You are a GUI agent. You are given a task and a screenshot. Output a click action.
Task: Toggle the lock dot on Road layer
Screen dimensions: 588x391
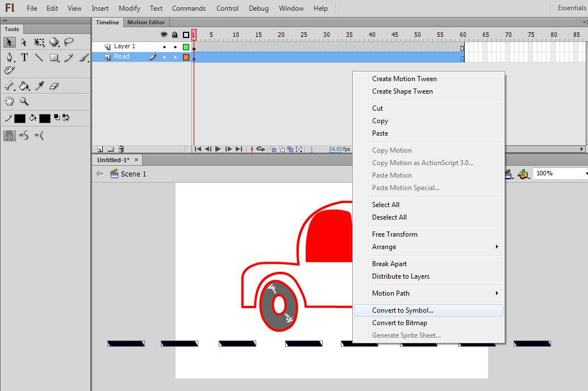pos(175,57)
